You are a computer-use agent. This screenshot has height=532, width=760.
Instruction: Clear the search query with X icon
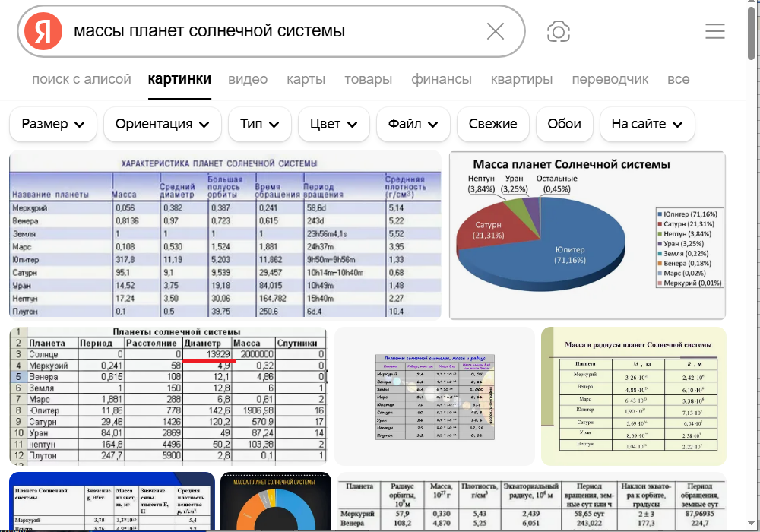pyautogui.click(x=495, y=31)
